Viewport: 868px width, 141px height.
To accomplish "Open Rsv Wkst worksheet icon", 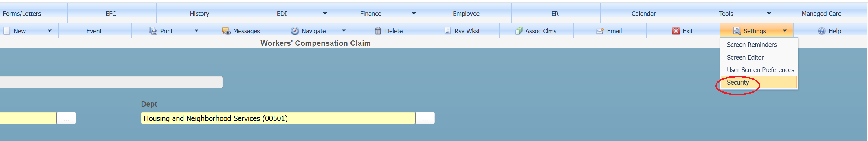I will 447,31.
